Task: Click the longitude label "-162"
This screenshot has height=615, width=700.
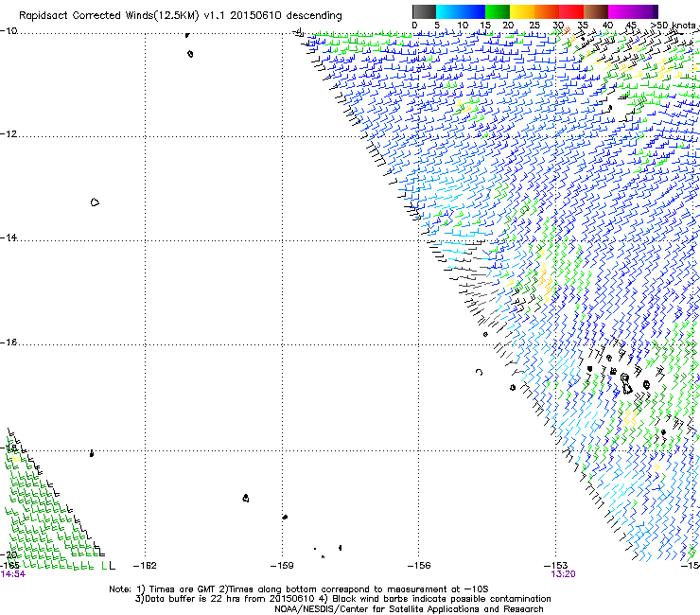Action: [145, 566]
